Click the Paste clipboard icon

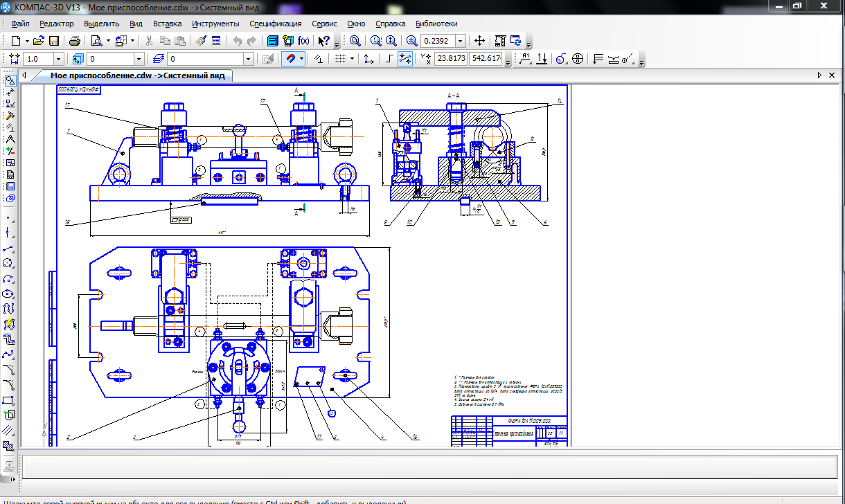pos(179,41)
